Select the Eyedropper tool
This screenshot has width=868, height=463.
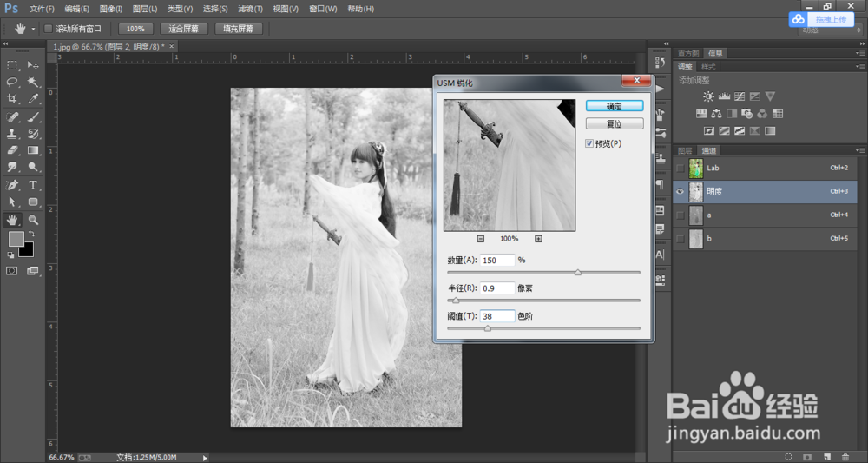pyautogui.click(x=33, y=98)
